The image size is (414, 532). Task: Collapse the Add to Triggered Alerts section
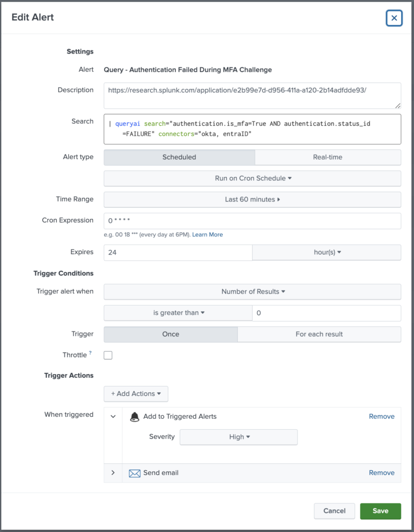[x=113, y=417]
